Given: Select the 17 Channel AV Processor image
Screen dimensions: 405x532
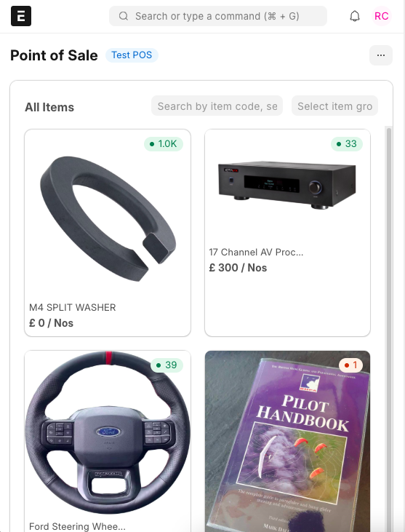Looking at the screenshot, I should [x=287, y=185].
